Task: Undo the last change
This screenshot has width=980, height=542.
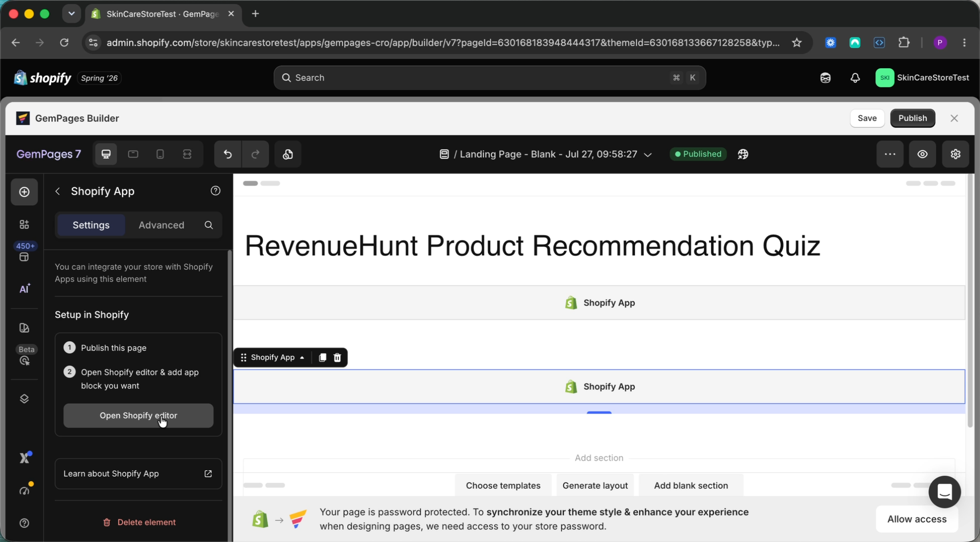Action: click(228, 154)
